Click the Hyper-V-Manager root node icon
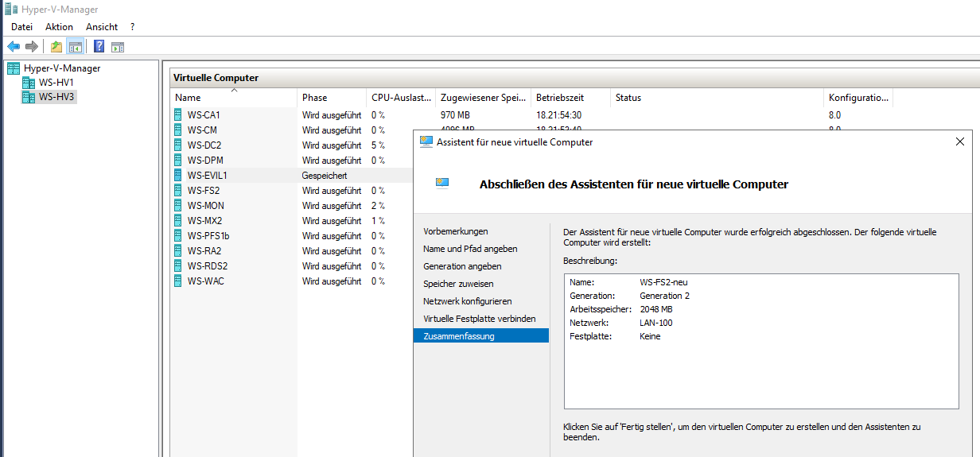Image resolution: width=980 pixels, height=457 pixels. pyautogui.click(x=14, y=68)
